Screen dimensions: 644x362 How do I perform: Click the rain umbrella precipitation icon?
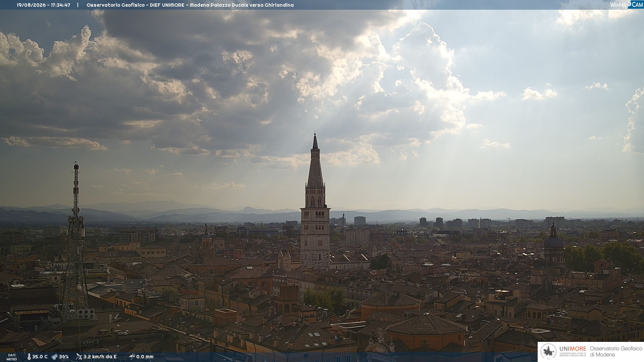click(x=132, y=357)
